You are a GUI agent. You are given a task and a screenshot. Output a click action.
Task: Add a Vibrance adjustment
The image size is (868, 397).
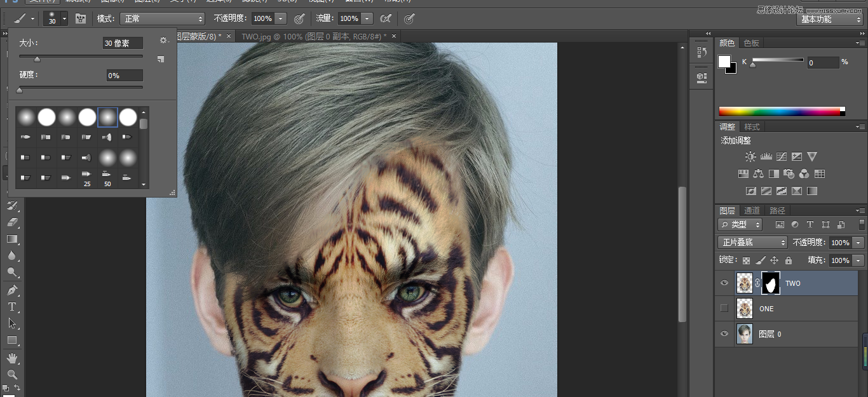[812, 156]
